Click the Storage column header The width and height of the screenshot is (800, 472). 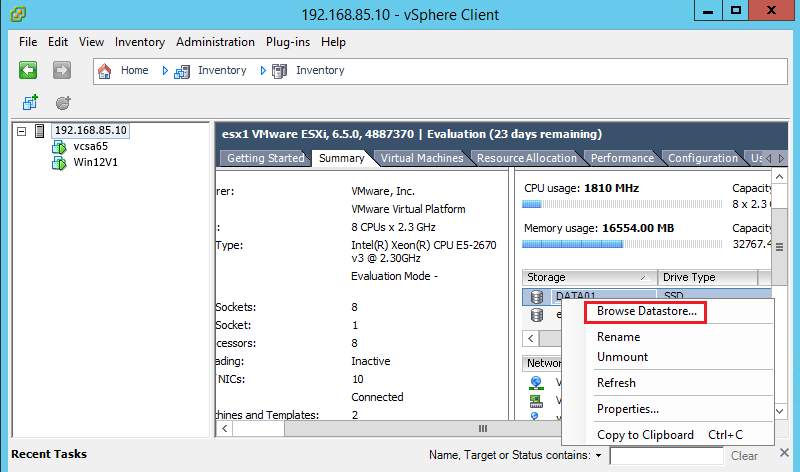point(589,277)
